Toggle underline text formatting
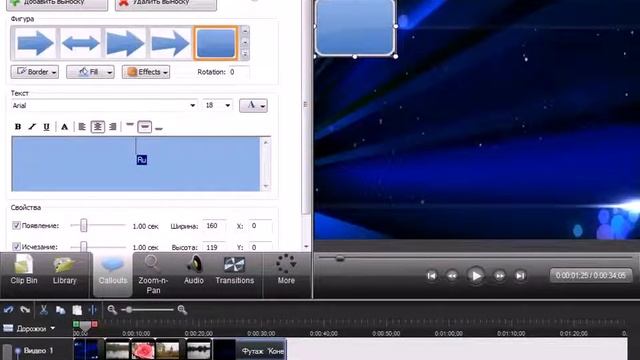This screenshot has height=360, width=640. [47, 127]
